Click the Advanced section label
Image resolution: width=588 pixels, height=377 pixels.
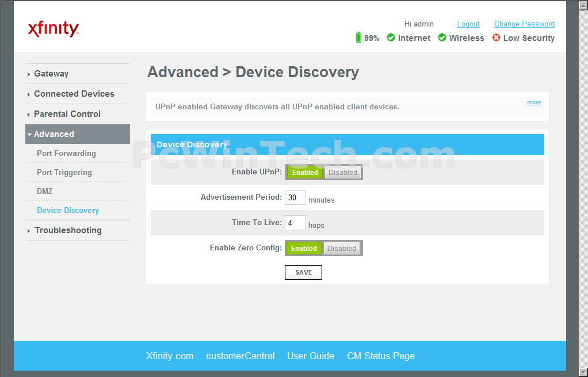[x=54, y=134]
